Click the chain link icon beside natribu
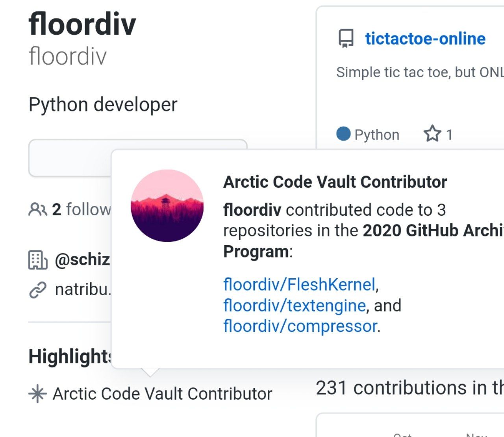Screen dimensions: 504x437 tap(38, 290)
